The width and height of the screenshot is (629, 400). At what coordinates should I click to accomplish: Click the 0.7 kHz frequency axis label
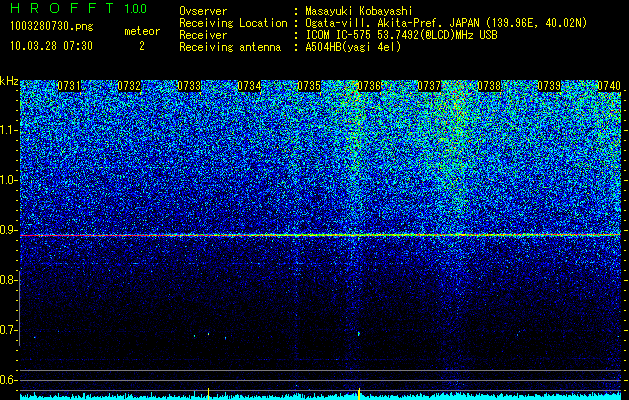8,330
